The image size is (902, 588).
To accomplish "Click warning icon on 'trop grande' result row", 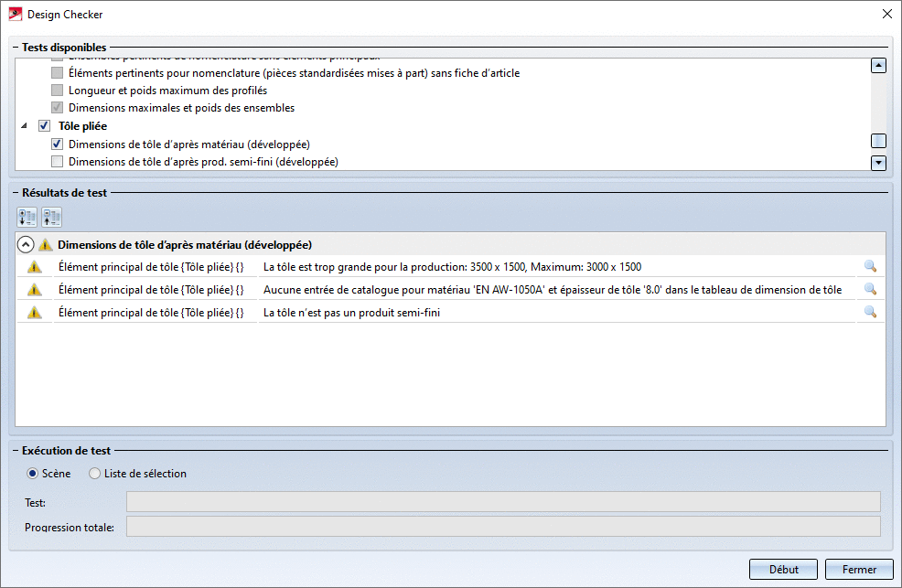I will pos(35,267).
